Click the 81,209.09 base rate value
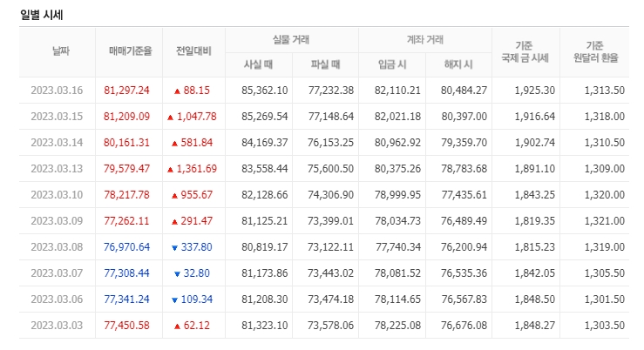 click(x=126, y=117)
